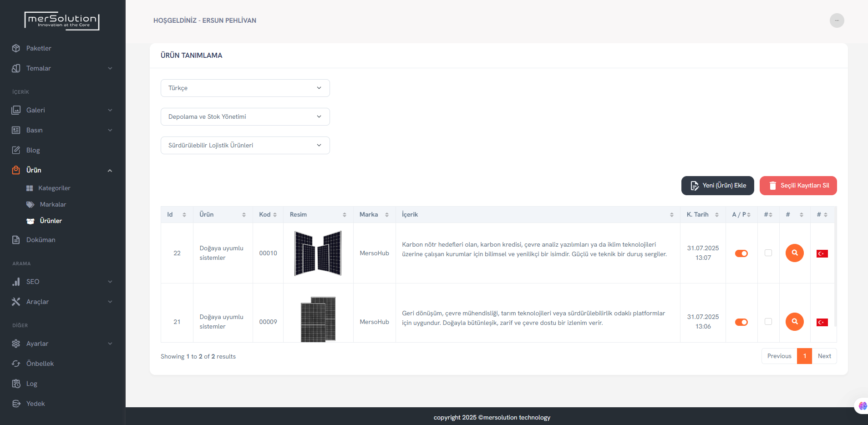
Task: Open the Depolama ve Stok Yönetimi dropdown
Action: tap(245, 116)
